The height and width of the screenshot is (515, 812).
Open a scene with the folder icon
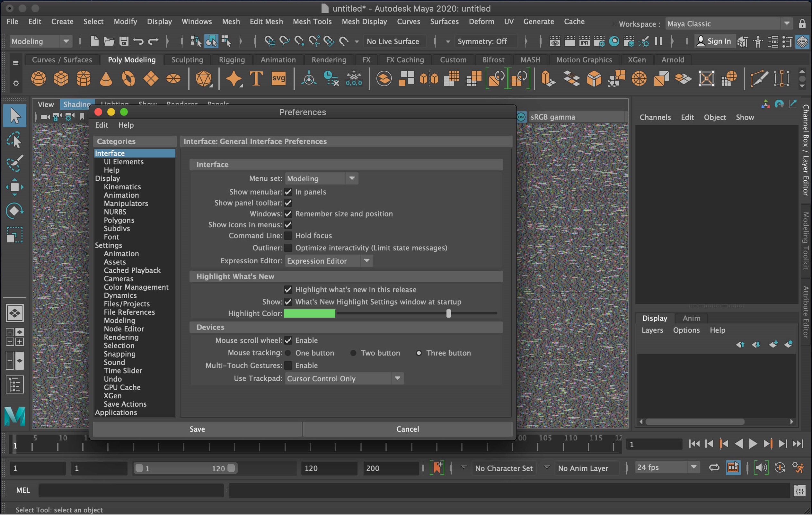pos(109,41)
